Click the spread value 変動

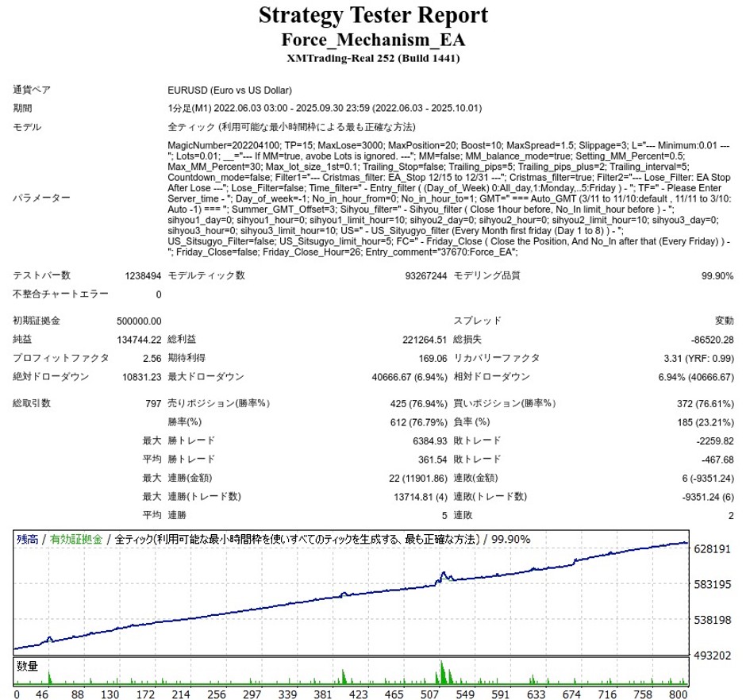[x=724, y=321]
